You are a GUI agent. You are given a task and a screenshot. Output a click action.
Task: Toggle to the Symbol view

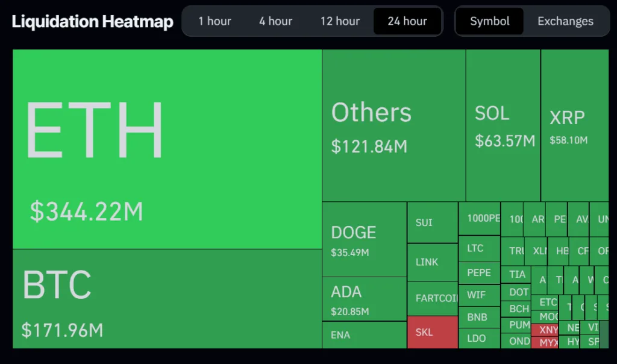pos(489,21)
